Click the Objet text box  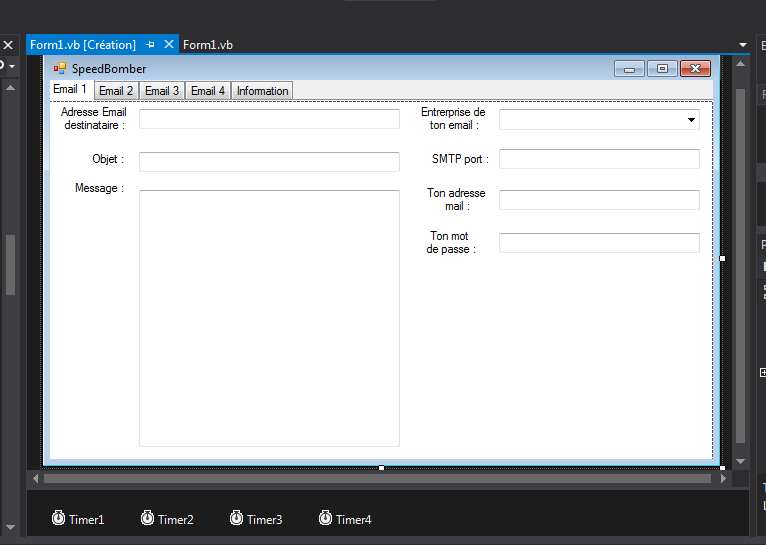click(x=269, y=162)
